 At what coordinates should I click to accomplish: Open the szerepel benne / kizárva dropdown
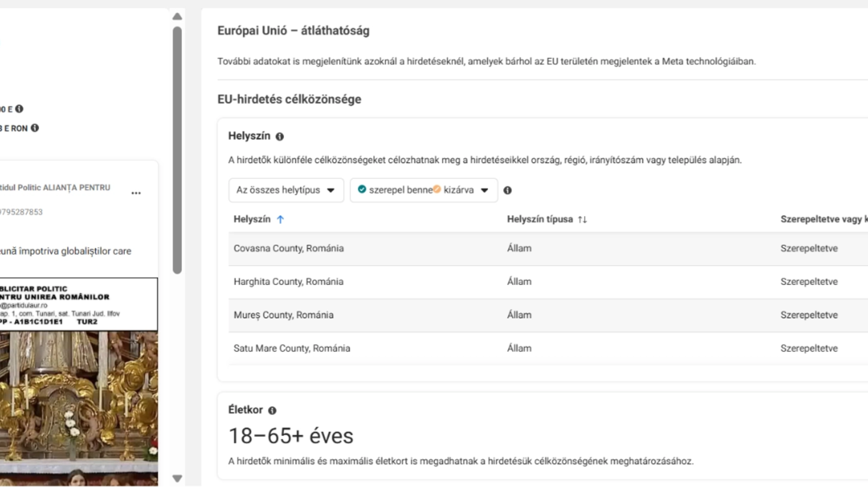point(423,190)
